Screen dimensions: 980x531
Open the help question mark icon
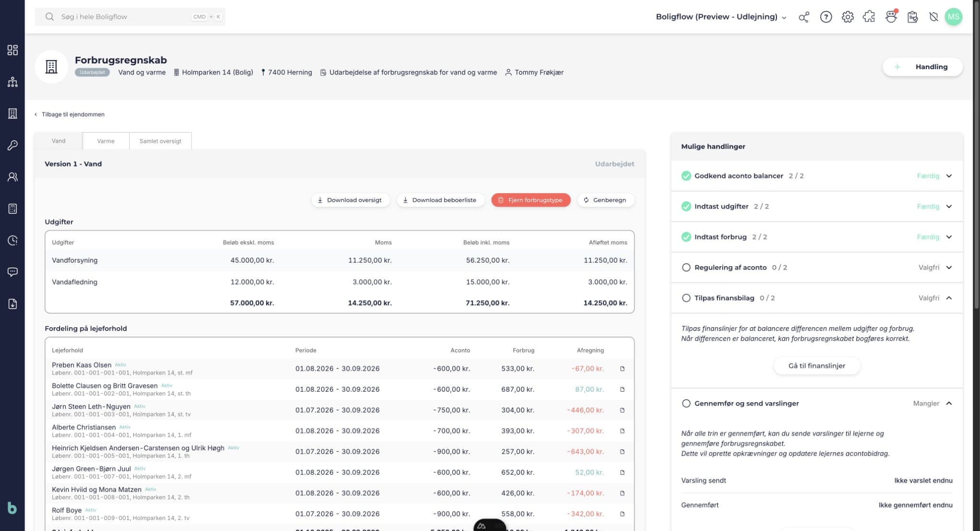tap(826, 17)
